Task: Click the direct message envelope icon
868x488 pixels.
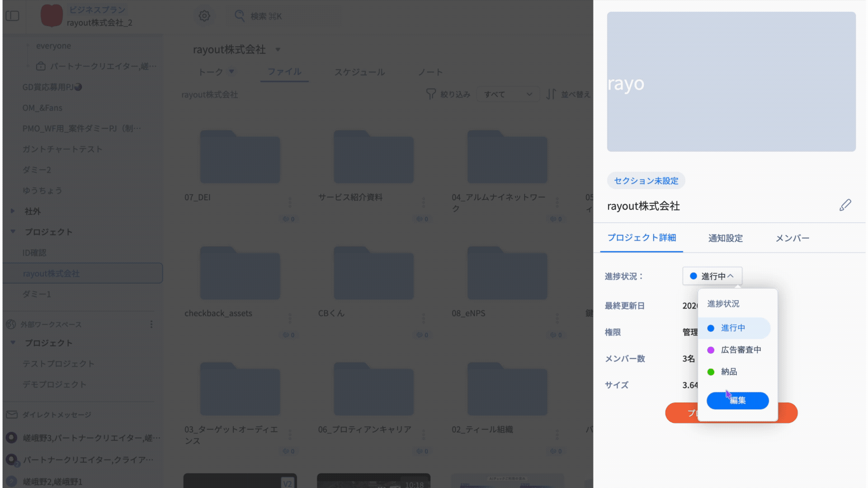Action: [x=12, y=414]
